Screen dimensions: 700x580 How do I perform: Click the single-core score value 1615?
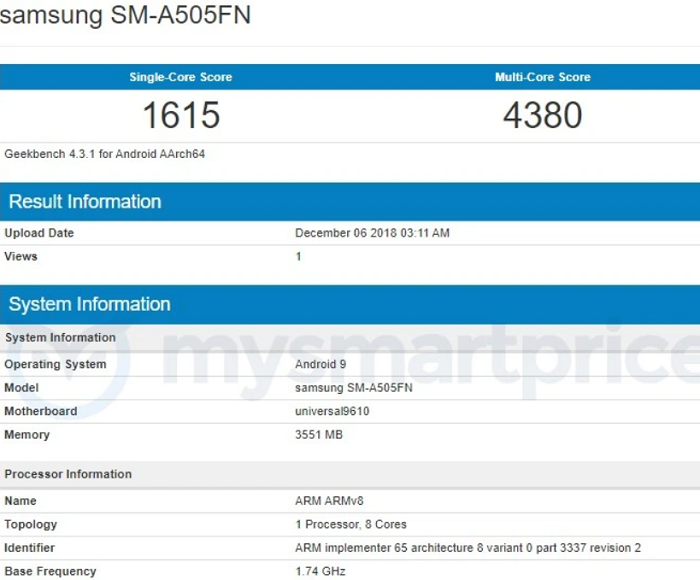[x=181, y=115]
